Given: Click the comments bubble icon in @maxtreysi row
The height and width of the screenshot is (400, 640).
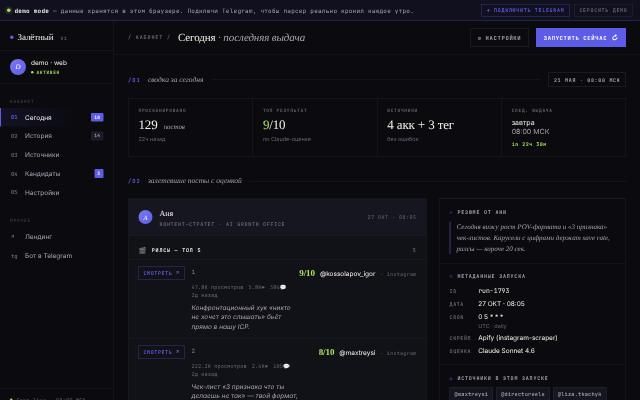Looking at the screenshot, I should [x=287, y=366].
